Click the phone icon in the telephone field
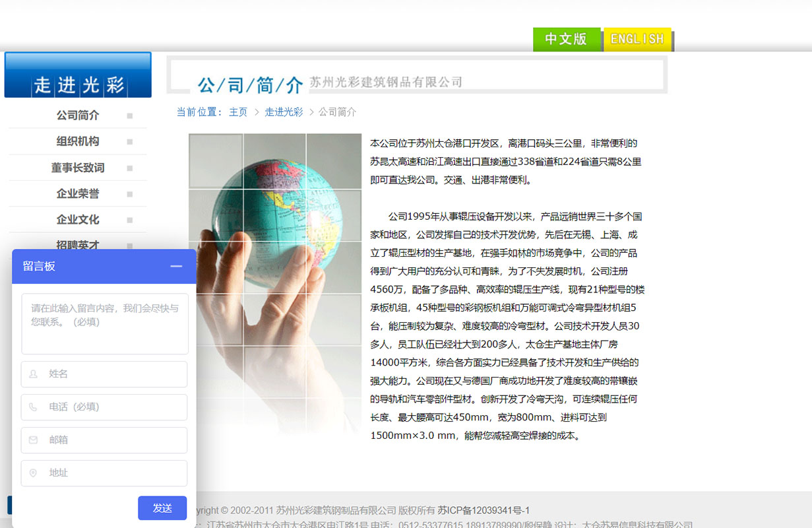 (33, 407)
